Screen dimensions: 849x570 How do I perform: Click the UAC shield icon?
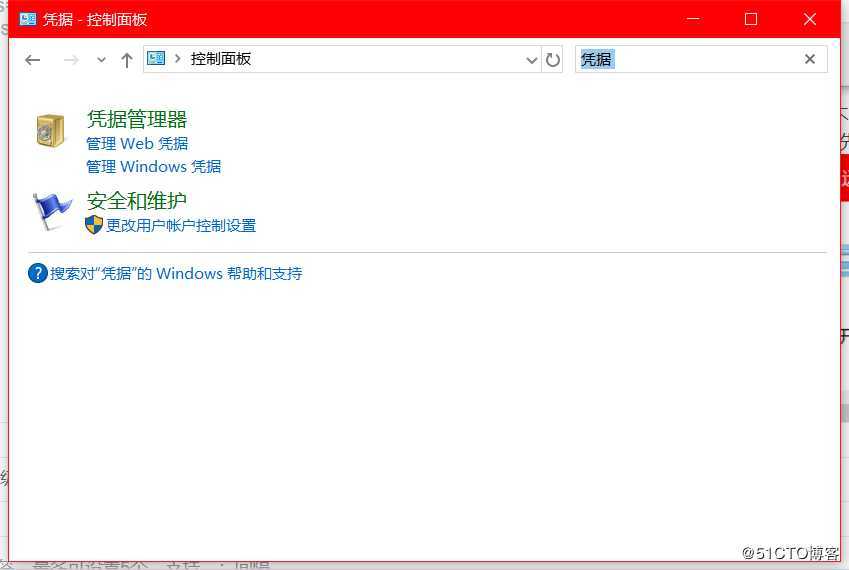click(94, 225)
